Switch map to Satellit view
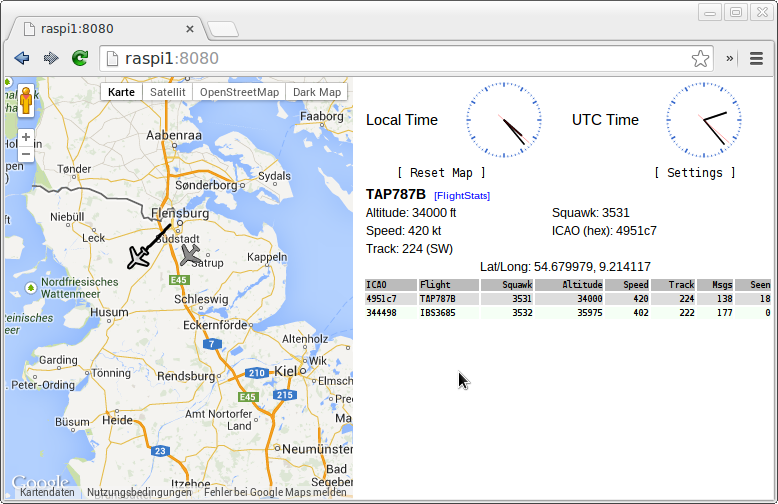This screenshot has width=778, height=504. point(168,92)
